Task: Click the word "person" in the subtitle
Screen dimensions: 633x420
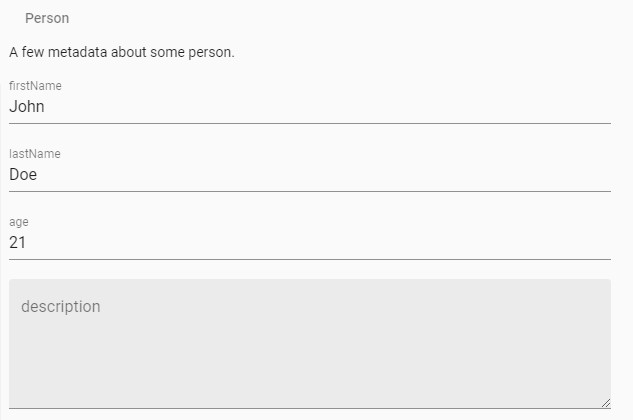Action: pyautogui.click(x=211, y=52)
